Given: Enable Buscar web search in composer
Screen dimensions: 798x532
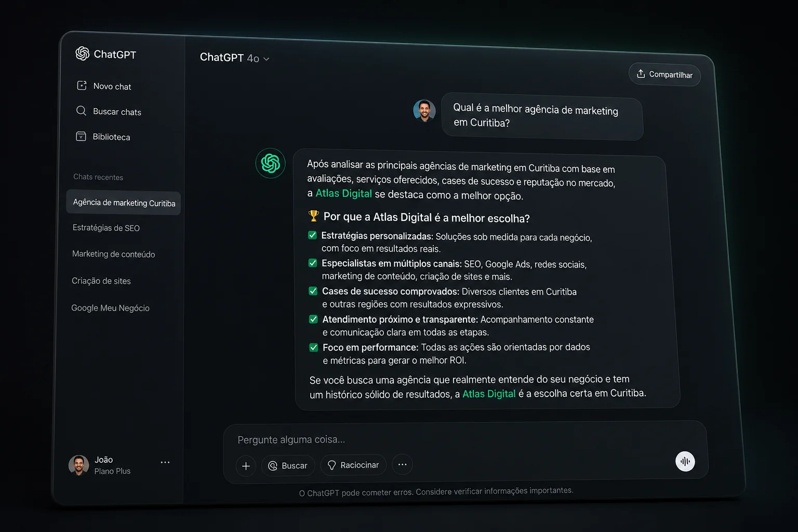Looking at the screenshot, I should (288, 466).
